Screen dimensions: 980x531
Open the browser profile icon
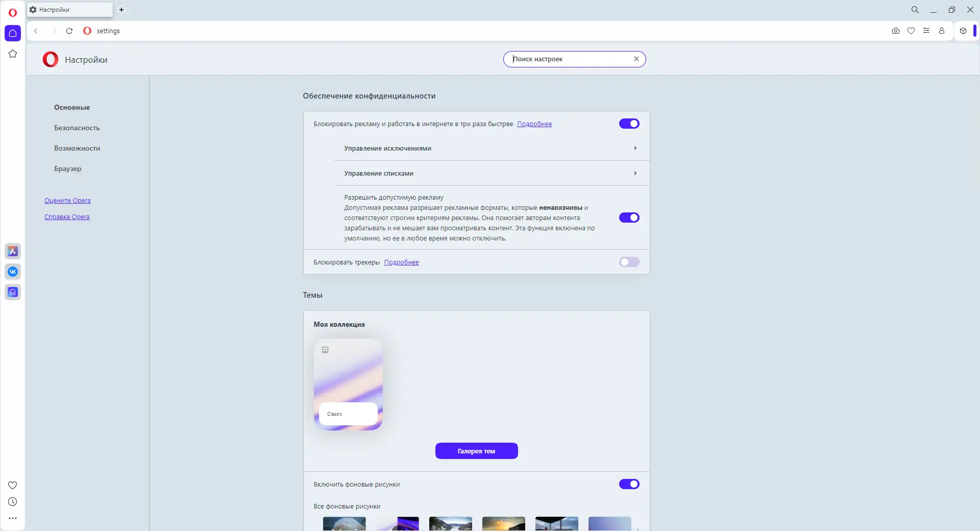[942, 31]
